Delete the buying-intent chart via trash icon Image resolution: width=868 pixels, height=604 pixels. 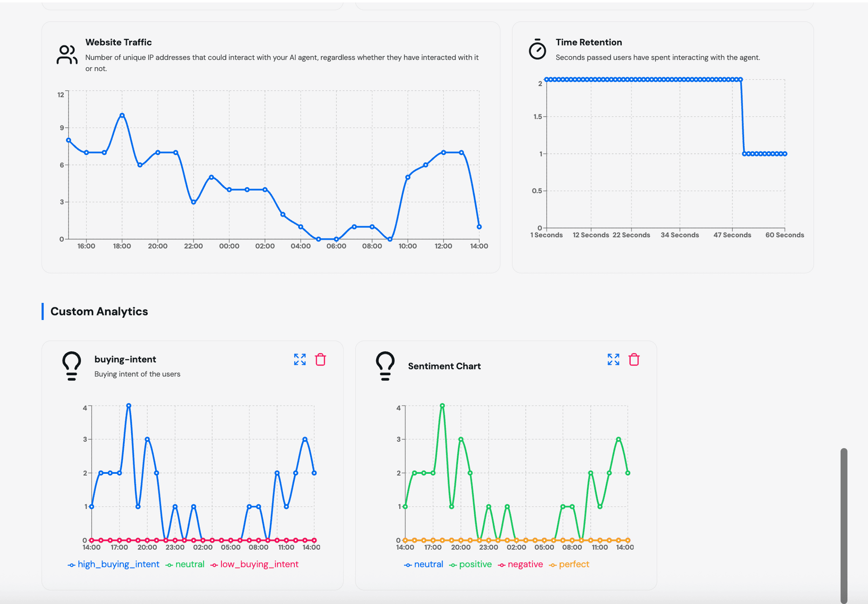click(320, 359)
